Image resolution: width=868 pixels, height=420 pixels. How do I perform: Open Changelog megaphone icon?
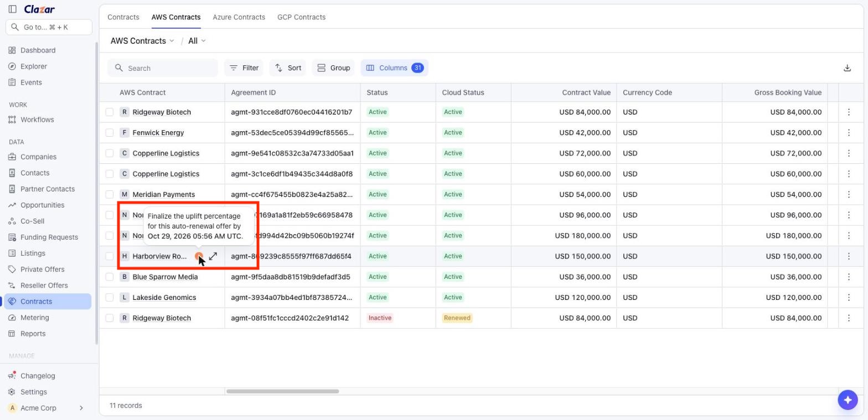(x=12, y=376)
